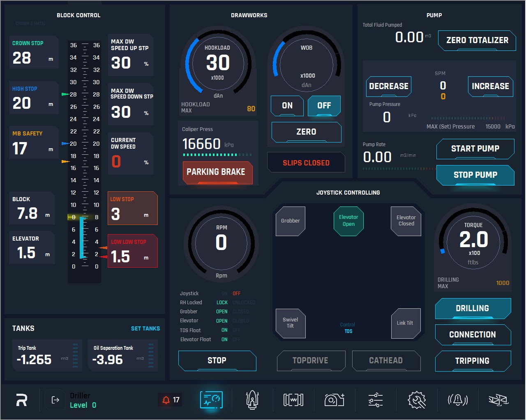This screenshot has width=526, height=420.
Task: Open the ringing bell alarms icon
Action: click(458, 399)
